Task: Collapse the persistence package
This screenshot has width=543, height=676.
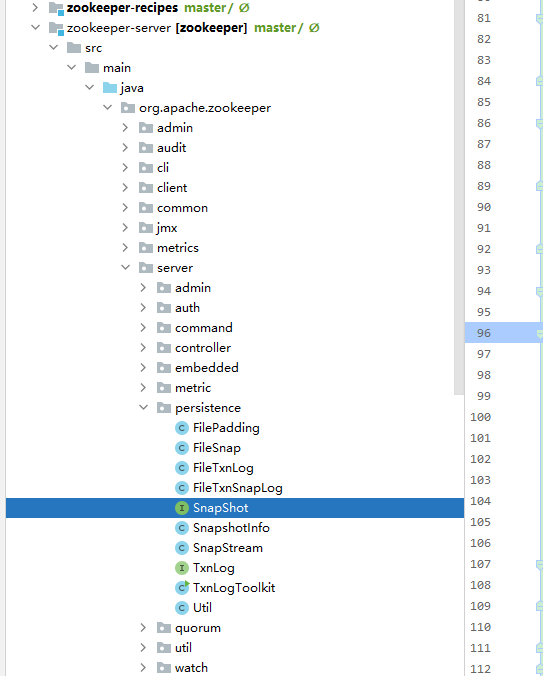Action: [x=144, y=407]
